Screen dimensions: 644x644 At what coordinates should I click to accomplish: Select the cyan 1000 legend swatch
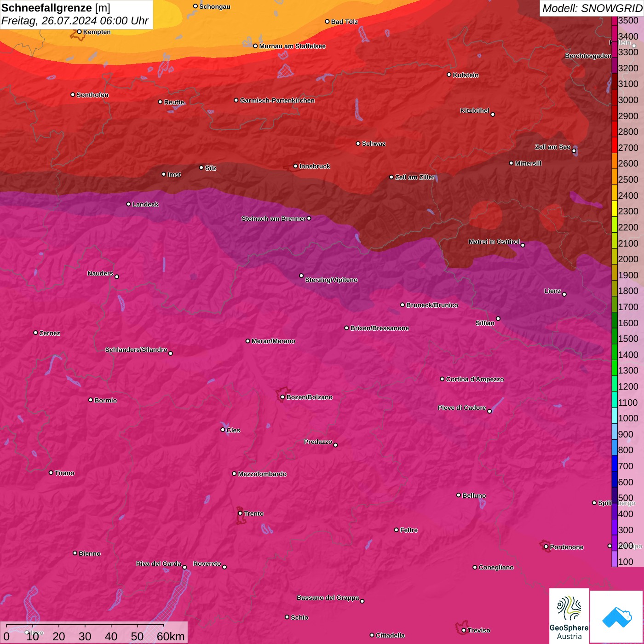(615, 415)
